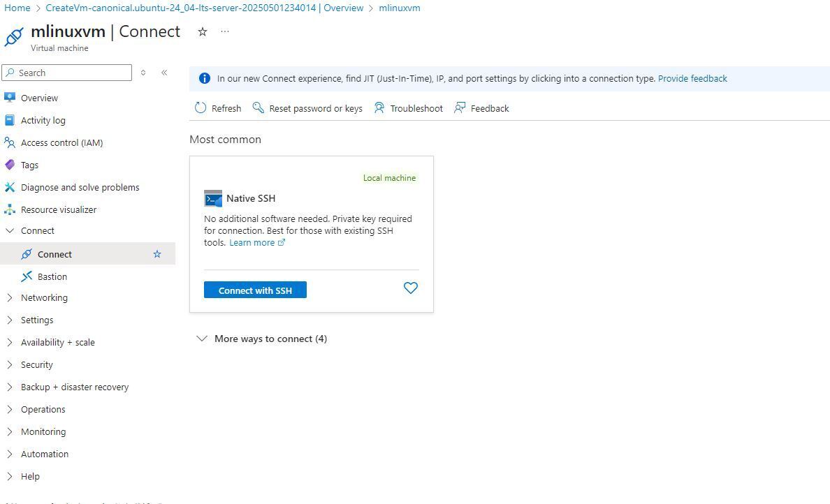Pin page with star next to title

point(202,31)
